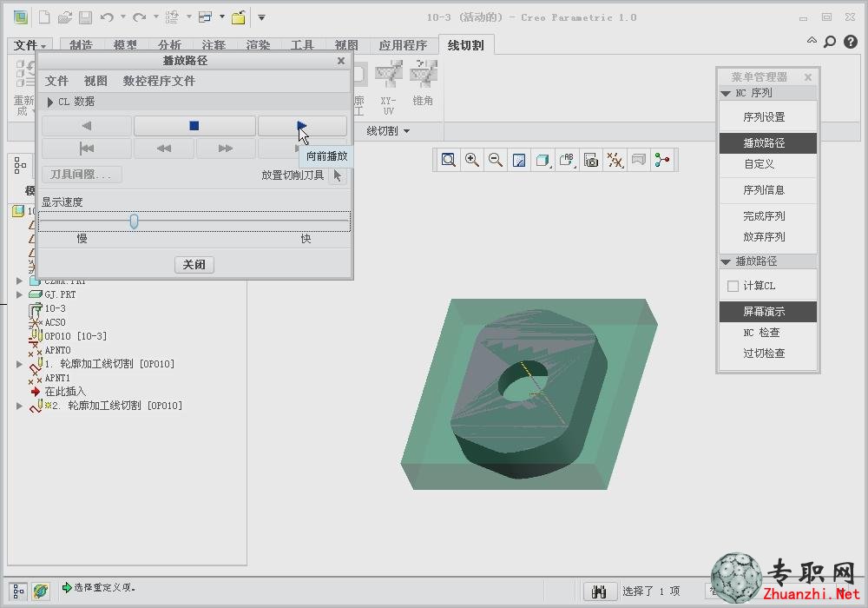Image resolution: width=868 pixels, height=608 pixels.
Task: Click the binoculars Find icon in status bar
Action: tap(599, 591)
